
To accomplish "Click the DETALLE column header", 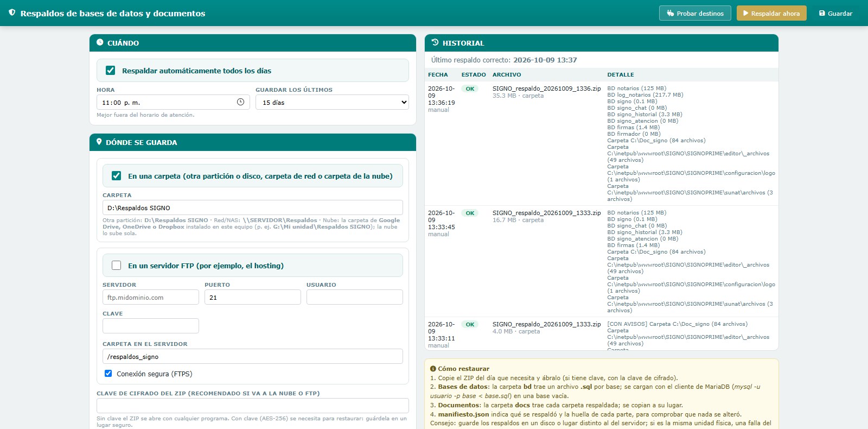I will [x=621, y=75].
